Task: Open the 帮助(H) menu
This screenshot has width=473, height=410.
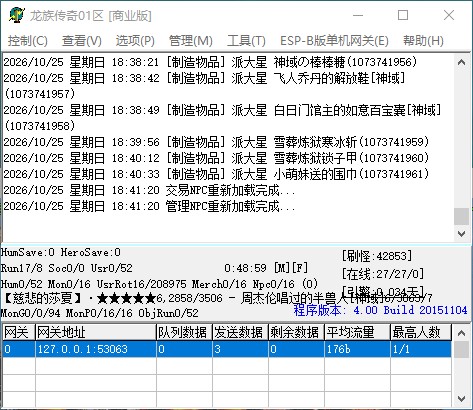Action: click(423, 41)
